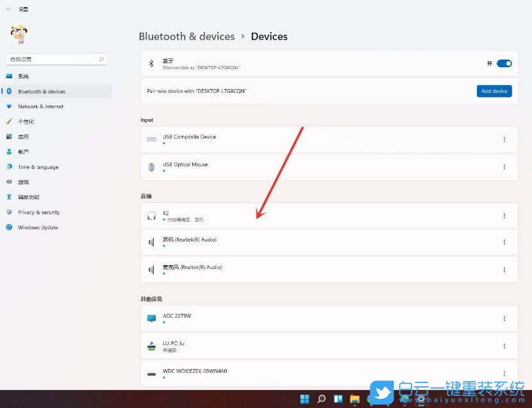Image resolution: width=532 pixels, height=408 pixels.
Task: Click the Add device button
Action: point(494,91)
